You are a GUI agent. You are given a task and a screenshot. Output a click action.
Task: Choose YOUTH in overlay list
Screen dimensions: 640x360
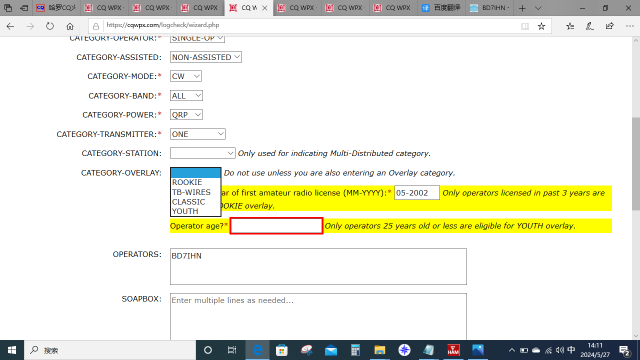coord(196,211)
